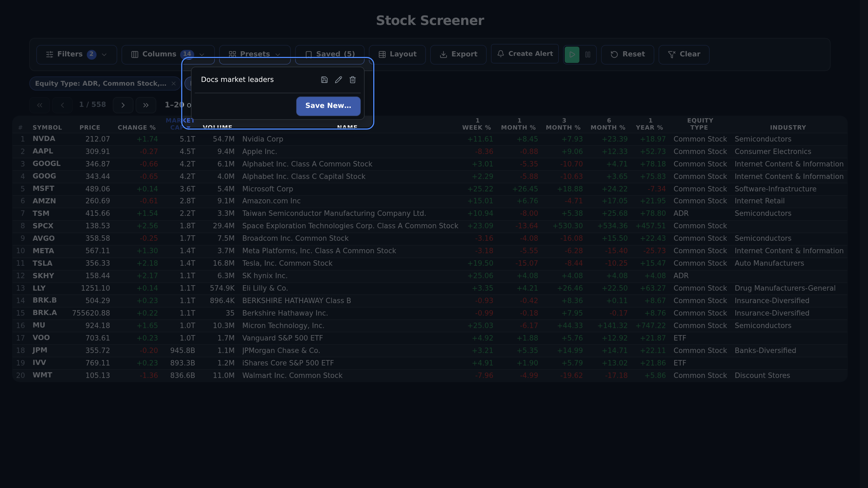The height and width of the screenshot is (488, 868).
Task: Sort by the Equity Type column header
Action: tap(700, 124)
